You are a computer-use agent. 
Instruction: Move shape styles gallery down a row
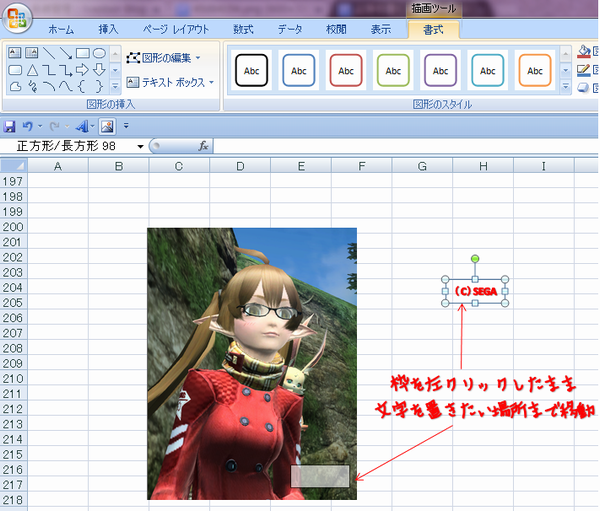[x=565, y=70]
